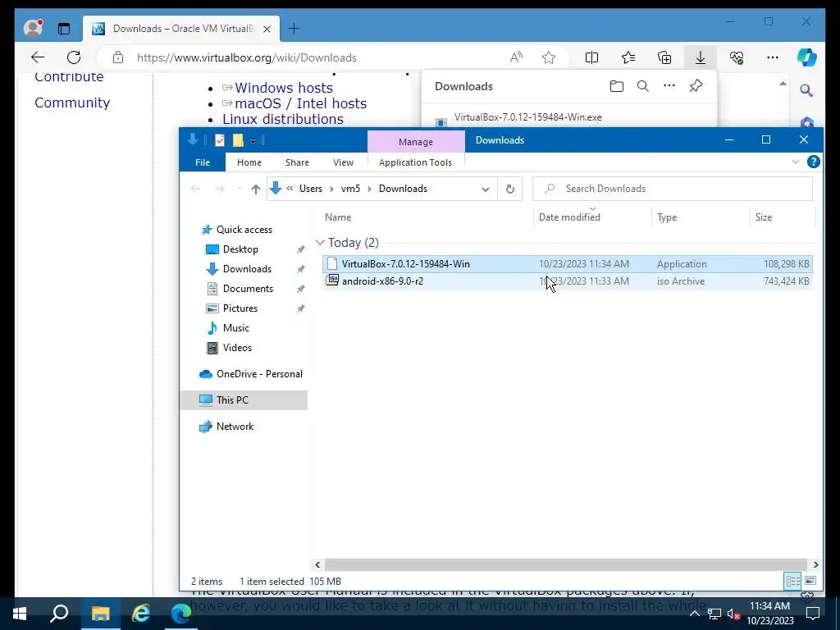Expand the Explorer ribbon chevron
840x630 pixels.
pos(796,162)
